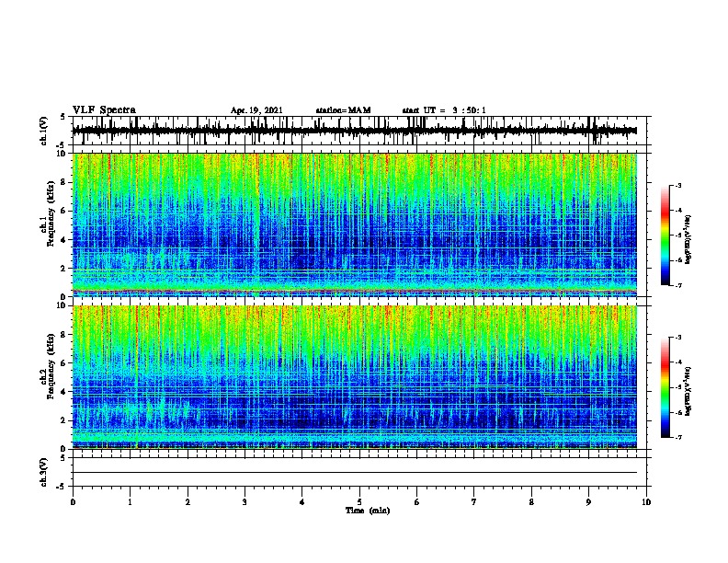
Task: Click the ch.3 flat voltage trace
Action: coord(355,473)
